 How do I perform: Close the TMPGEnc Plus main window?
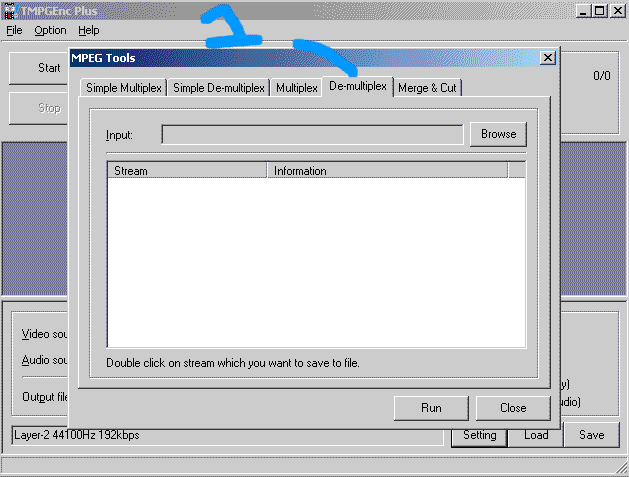[618, 11]
